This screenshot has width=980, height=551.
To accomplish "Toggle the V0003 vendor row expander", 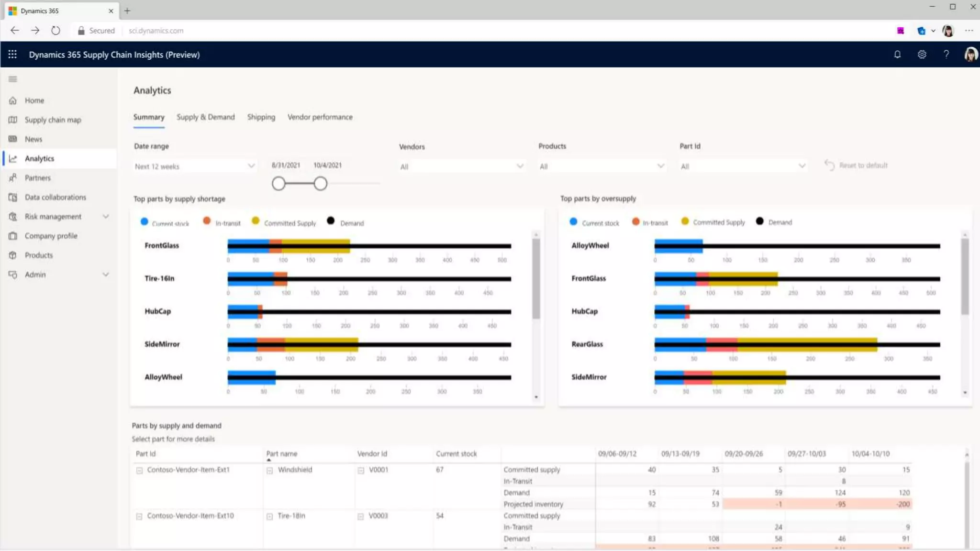I will [x=361, y=517].
